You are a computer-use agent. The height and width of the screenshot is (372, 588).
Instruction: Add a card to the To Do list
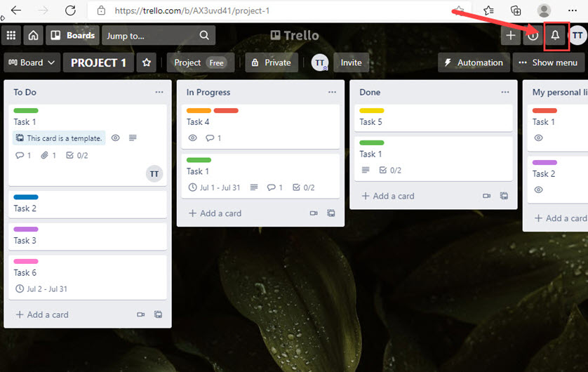[x=42, y=314]
